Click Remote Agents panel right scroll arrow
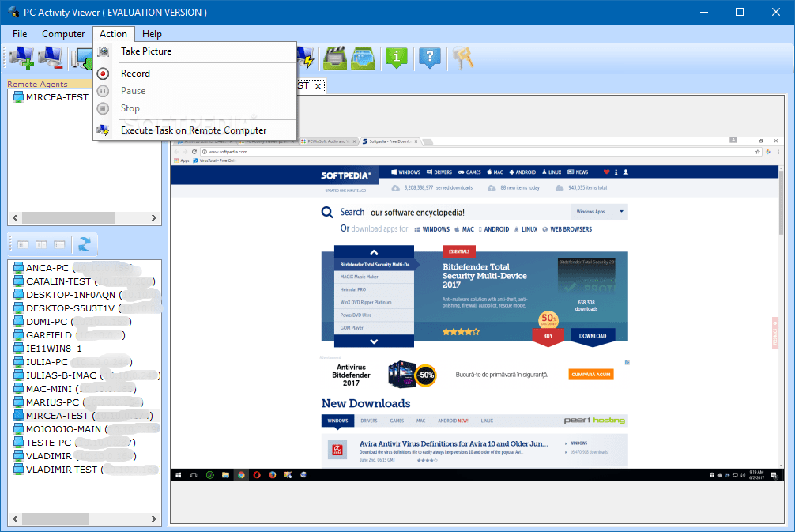Screen dimensions: 795x532 click(153, 218)
